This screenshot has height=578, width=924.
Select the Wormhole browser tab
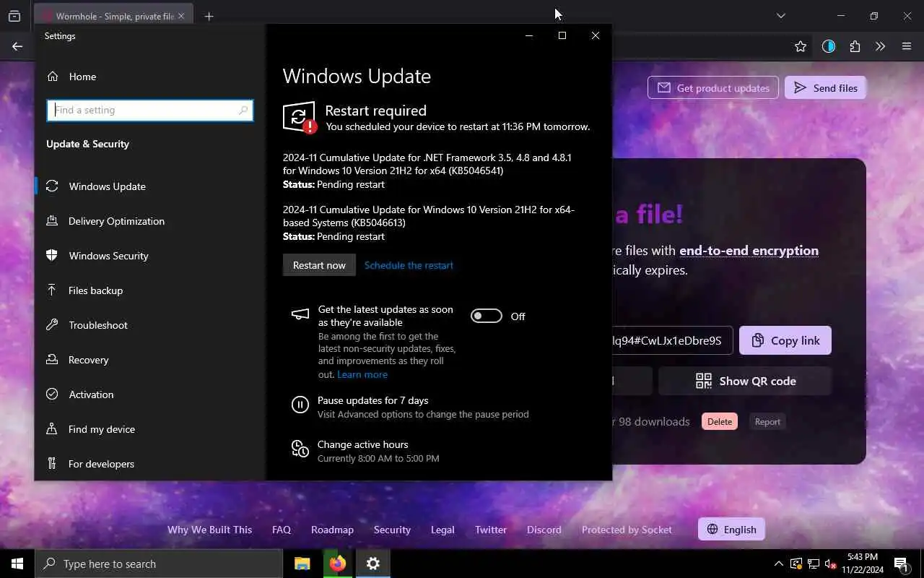click(113, 16)
